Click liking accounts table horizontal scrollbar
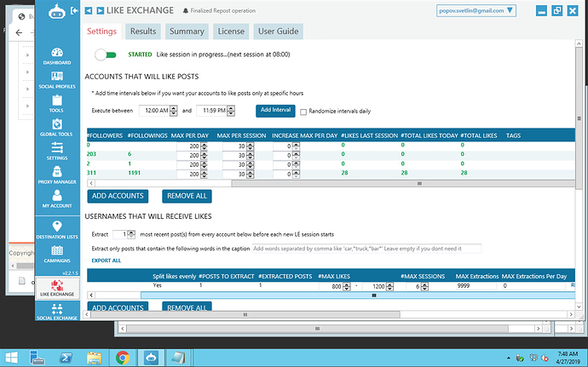Screen dimensions: 588x367 point(403,184)
